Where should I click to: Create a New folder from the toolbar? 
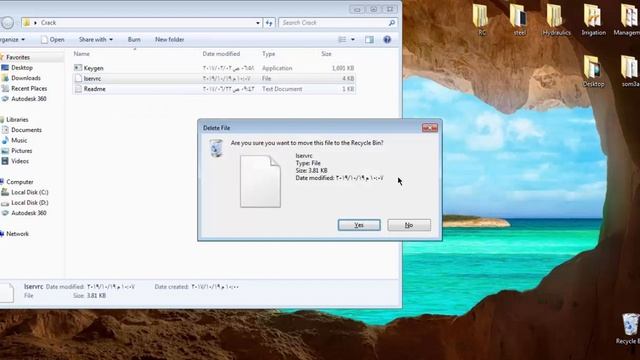169,40
